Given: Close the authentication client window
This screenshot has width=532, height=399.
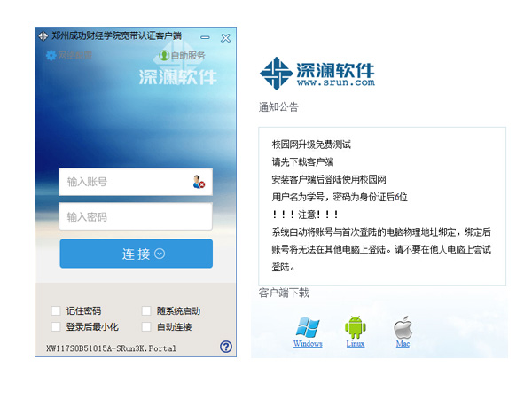Looking at the screenshot, I should (x=225, y=38).
